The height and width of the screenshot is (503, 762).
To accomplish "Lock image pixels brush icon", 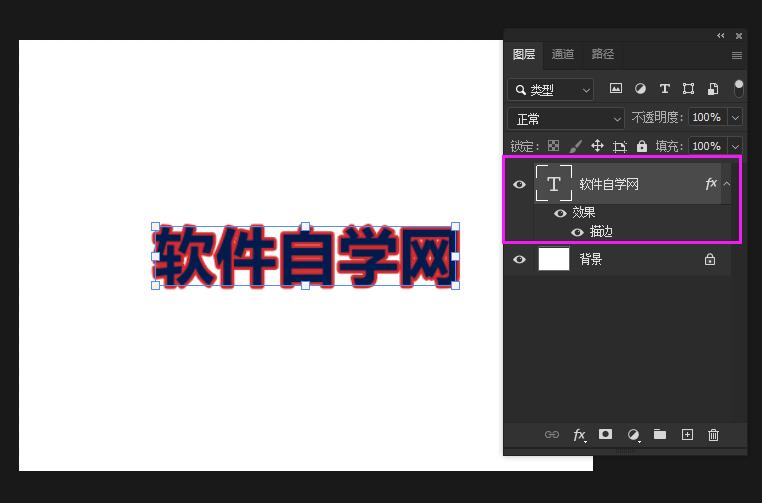I will [575, 146].
